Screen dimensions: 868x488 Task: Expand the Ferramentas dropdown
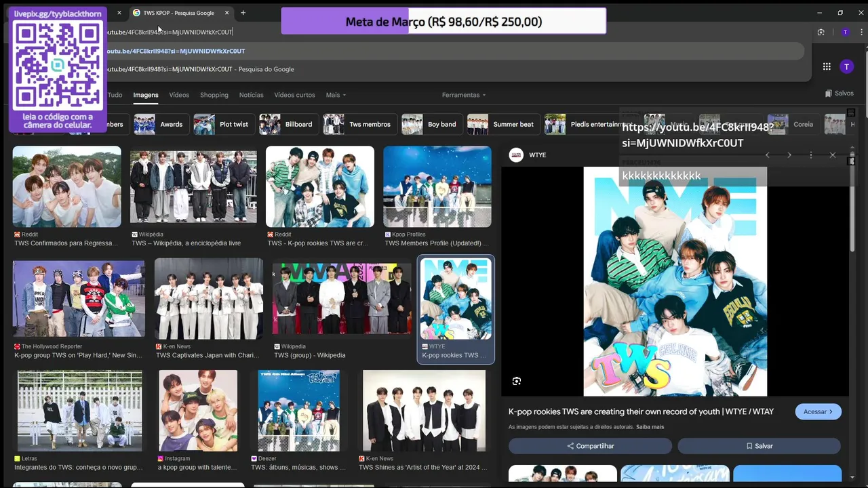tap(464, 95)
